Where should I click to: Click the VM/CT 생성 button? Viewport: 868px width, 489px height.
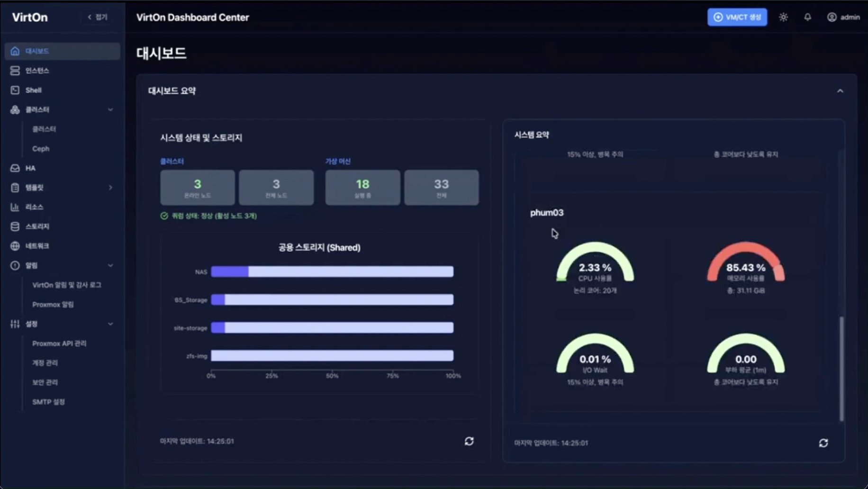point(737,17)
